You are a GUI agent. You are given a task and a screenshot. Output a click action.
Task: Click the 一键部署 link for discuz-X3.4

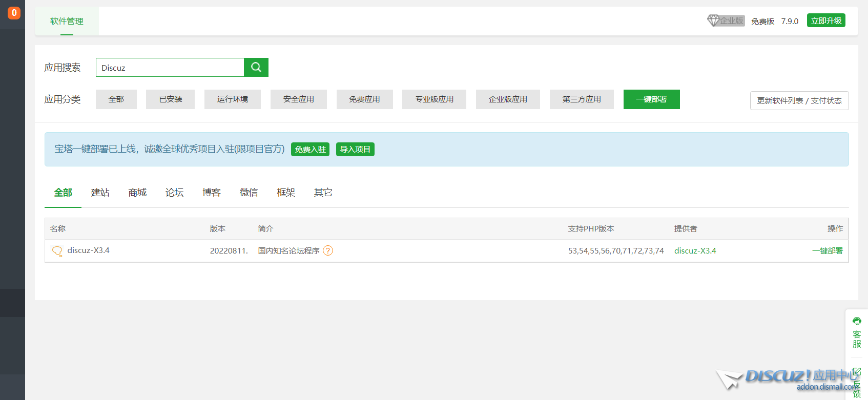827,251
